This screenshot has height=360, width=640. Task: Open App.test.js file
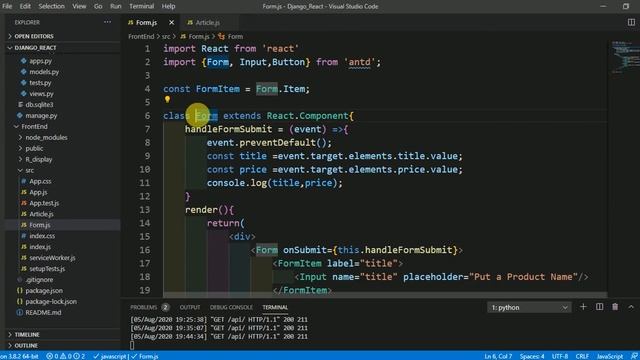coord(44,203)
